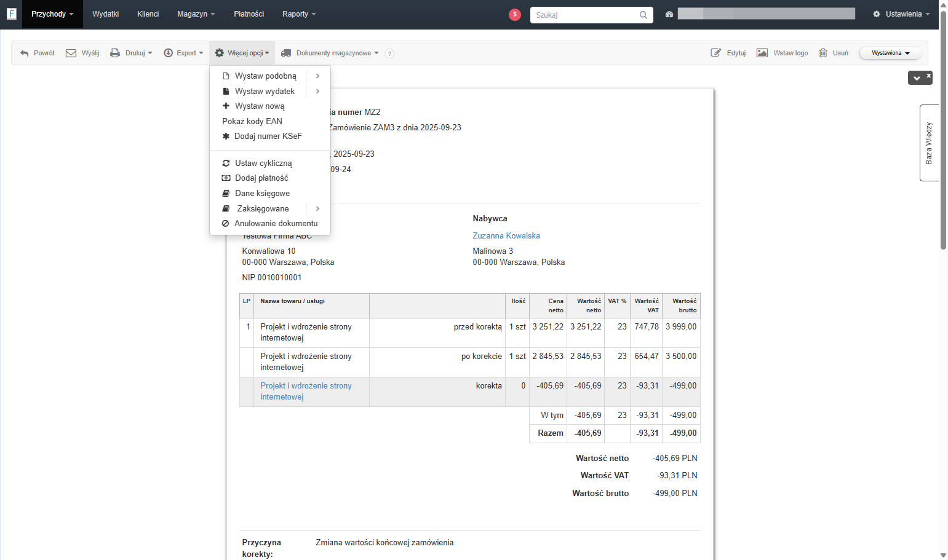Expand Zaksięgowane submenu arrow
948x560 pixels.
(x=318, y=208)
